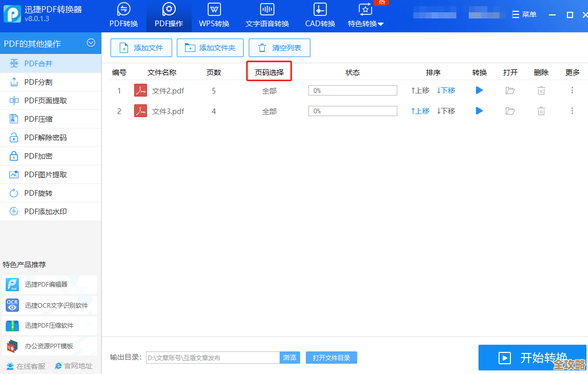Switch to the WPS转换 tab
Screen dimensions: 588x374
(x=214, y=15)
